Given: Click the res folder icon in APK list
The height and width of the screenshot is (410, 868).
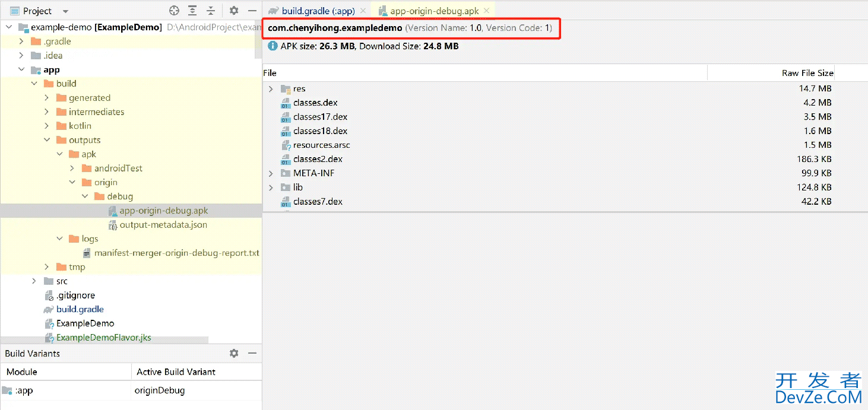Looking at the screenshot, I should pyautogui.click(x=286, y=88).
